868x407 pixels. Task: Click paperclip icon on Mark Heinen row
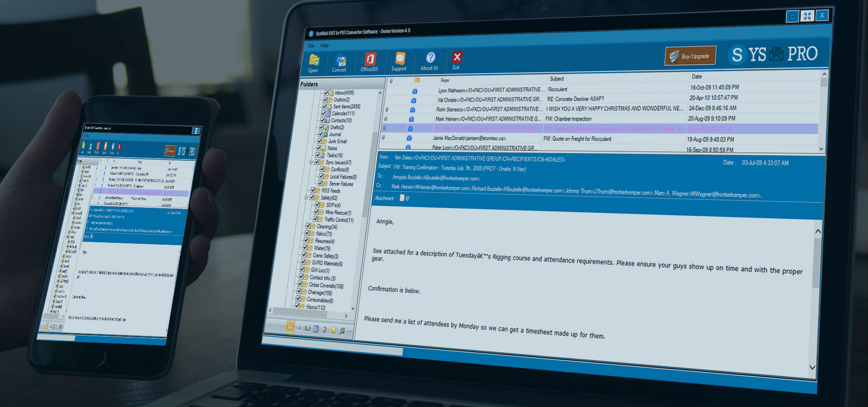386,119
